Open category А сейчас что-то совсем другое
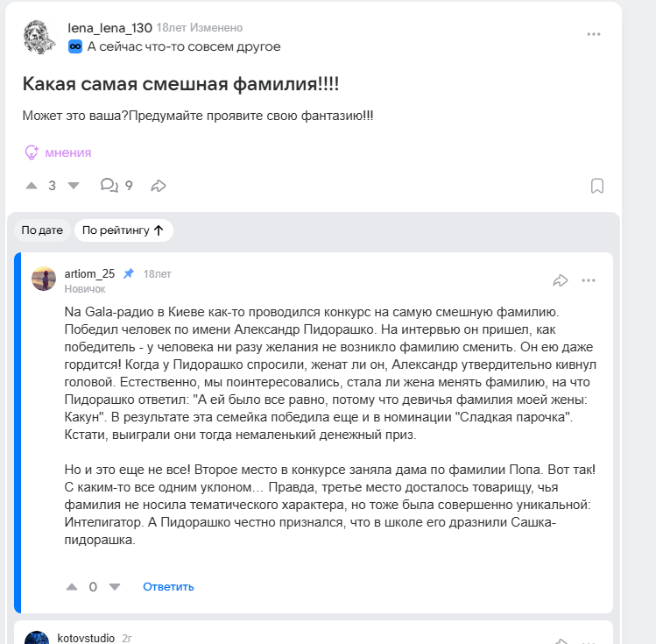The image size is (656, 644). [184, 46]
